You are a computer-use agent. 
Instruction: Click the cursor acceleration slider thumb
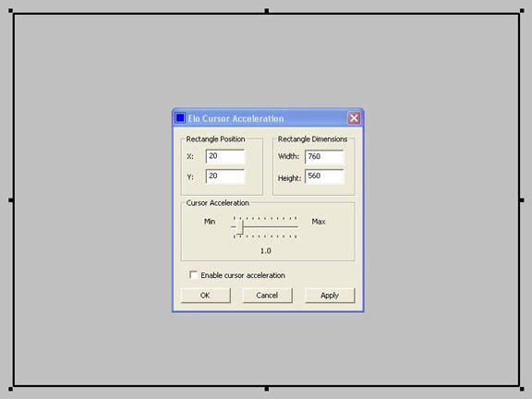click(240, 227)
